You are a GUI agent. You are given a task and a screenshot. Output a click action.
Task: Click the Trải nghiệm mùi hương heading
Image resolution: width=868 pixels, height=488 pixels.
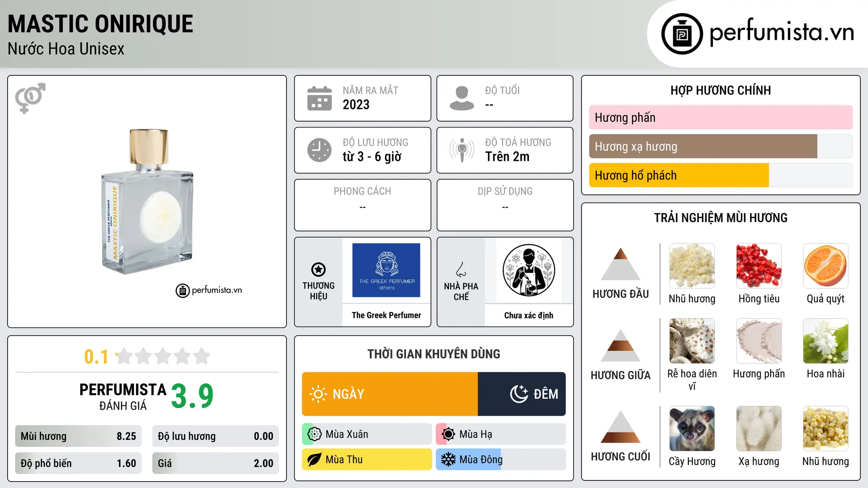click(721, 218)
